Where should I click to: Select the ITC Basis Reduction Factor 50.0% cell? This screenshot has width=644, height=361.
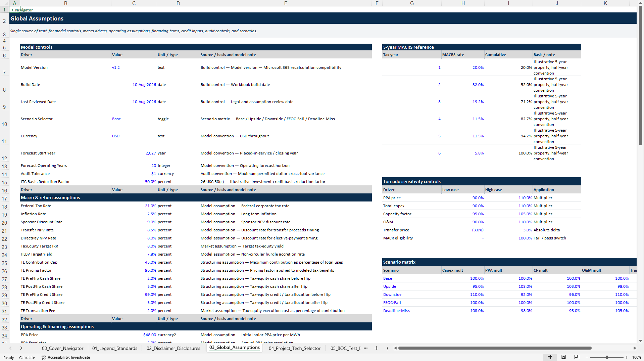pos(134,182)
